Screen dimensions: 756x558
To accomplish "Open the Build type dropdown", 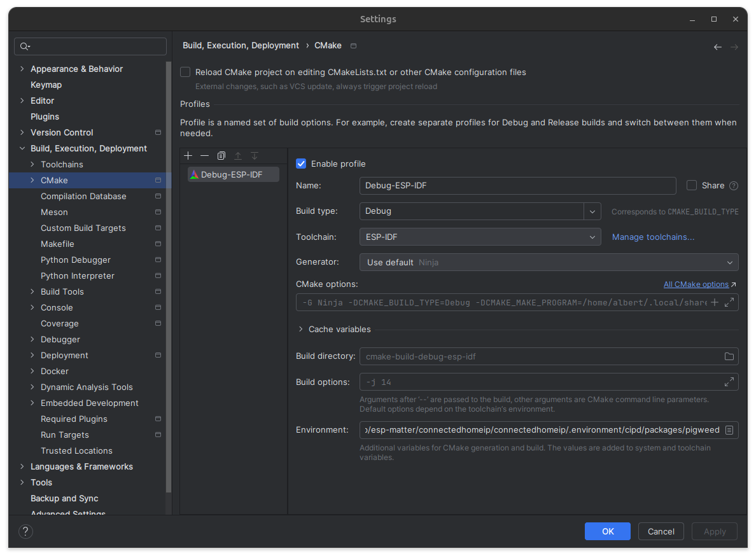I will [x=592, y=211].
